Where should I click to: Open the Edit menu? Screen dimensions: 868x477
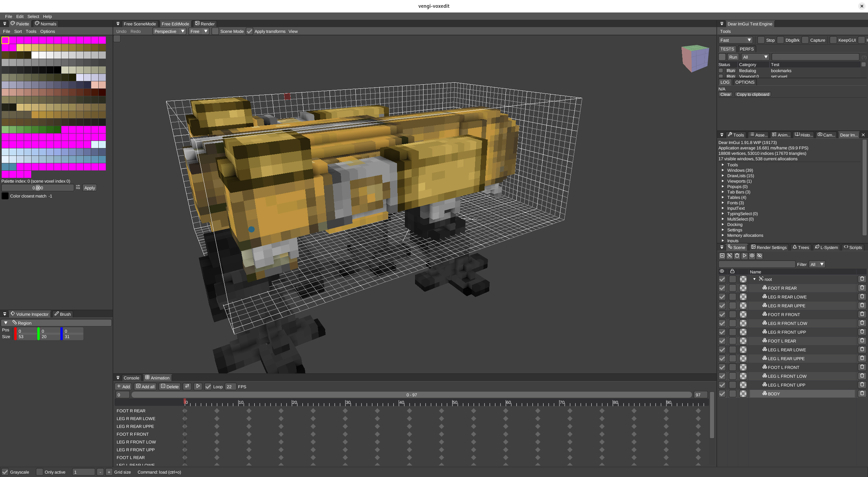[20, 16]
